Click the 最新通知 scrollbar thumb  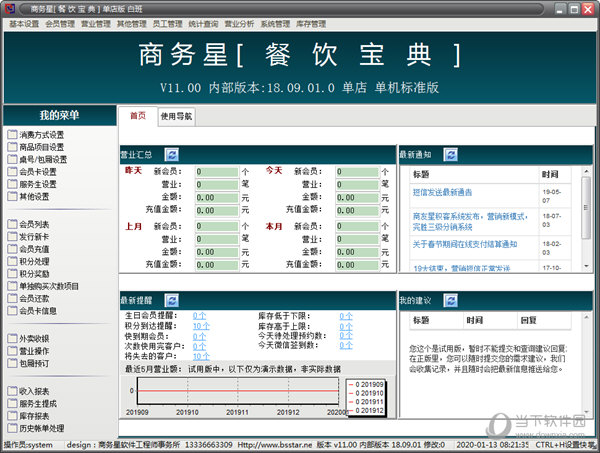point(586,207)
